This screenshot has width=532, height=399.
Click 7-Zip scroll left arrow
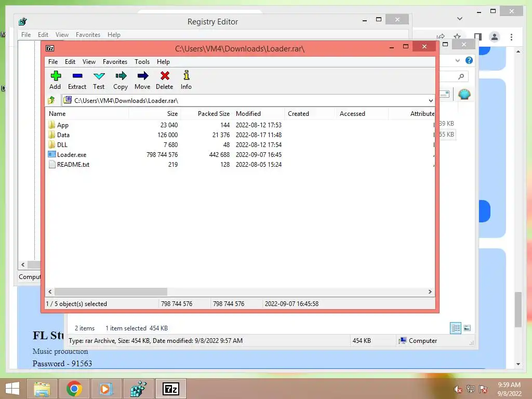[50, 292]
